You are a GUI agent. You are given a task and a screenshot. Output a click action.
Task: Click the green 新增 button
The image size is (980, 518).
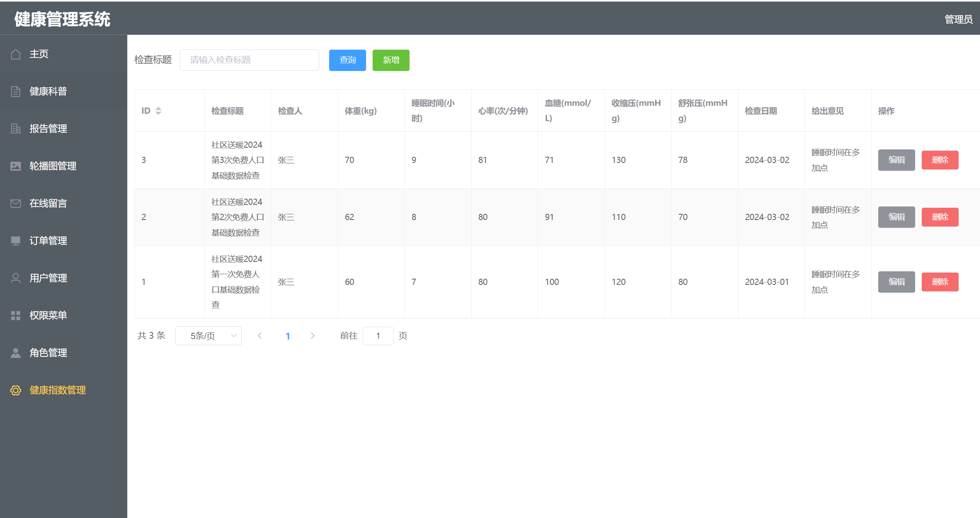point(391,60)
